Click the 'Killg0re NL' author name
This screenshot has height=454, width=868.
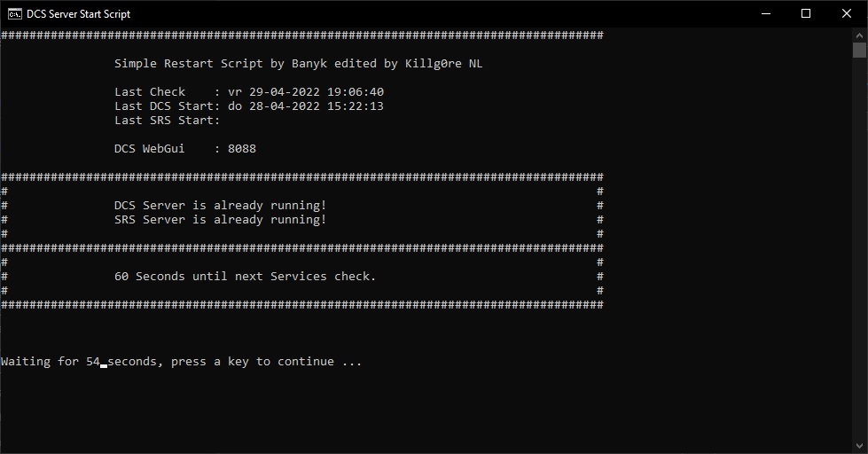450,64
